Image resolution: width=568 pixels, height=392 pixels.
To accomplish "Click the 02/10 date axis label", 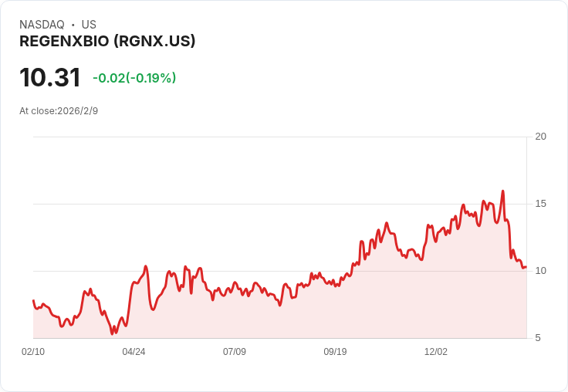I will 33,351.
